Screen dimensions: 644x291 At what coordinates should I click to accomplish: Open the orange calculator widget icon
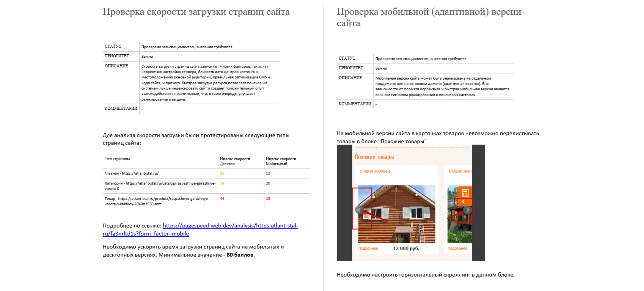465,193
